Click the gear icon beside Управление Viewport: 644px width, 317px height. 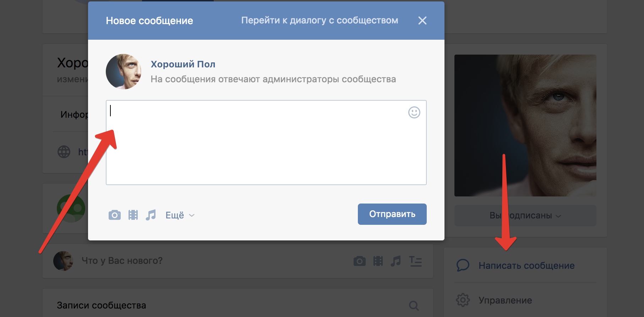point(463,300)
